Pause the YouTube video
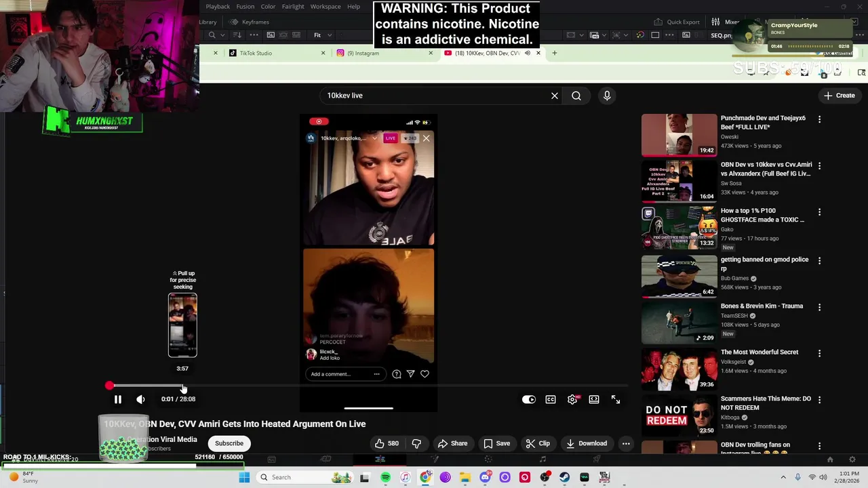The image size is (868, 488). pyautogui.click(x=117, y=399)
